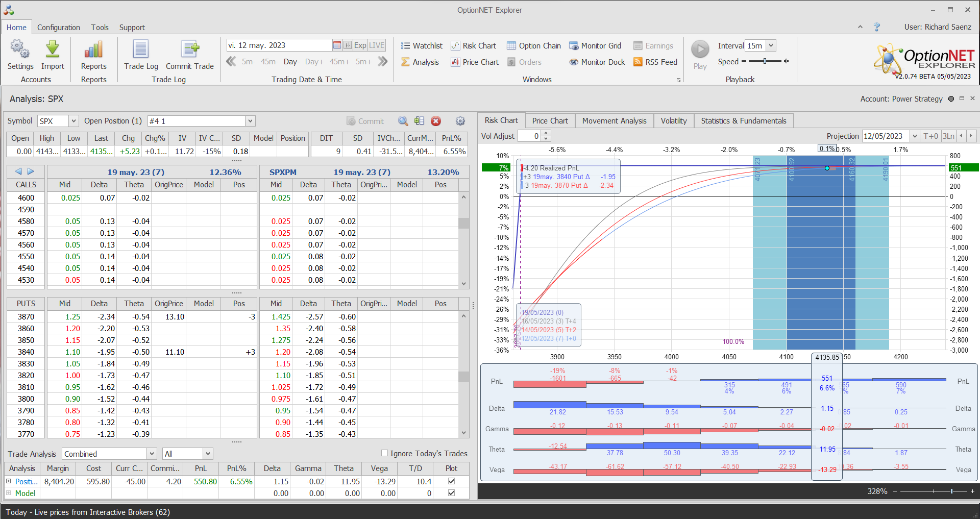
Task: Step back with double-left arrow
Action: pos(231,62)
